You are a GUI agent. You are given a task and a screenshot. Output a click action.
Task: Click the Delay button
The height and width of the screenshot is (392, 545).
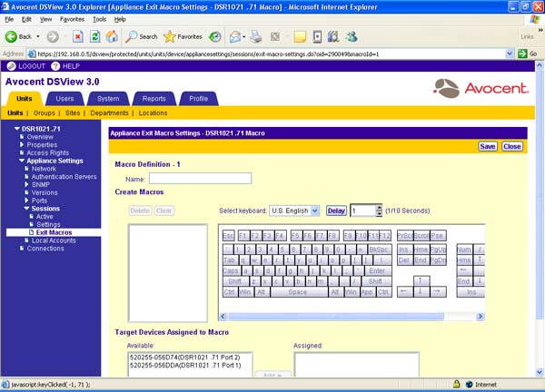336,211
